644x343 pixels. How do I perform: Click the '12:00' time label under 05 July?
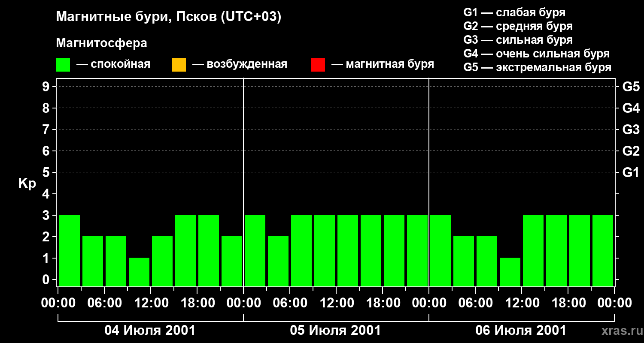coord(336,303)
